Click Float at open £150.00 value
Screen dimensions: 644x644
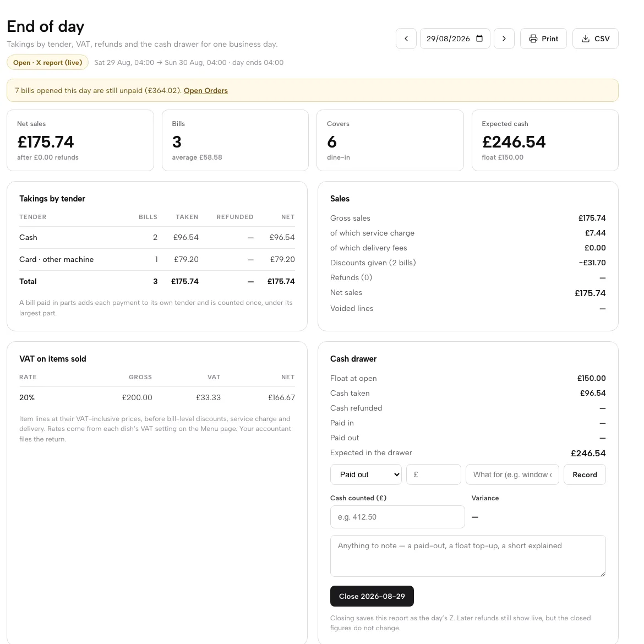[591, 378]
